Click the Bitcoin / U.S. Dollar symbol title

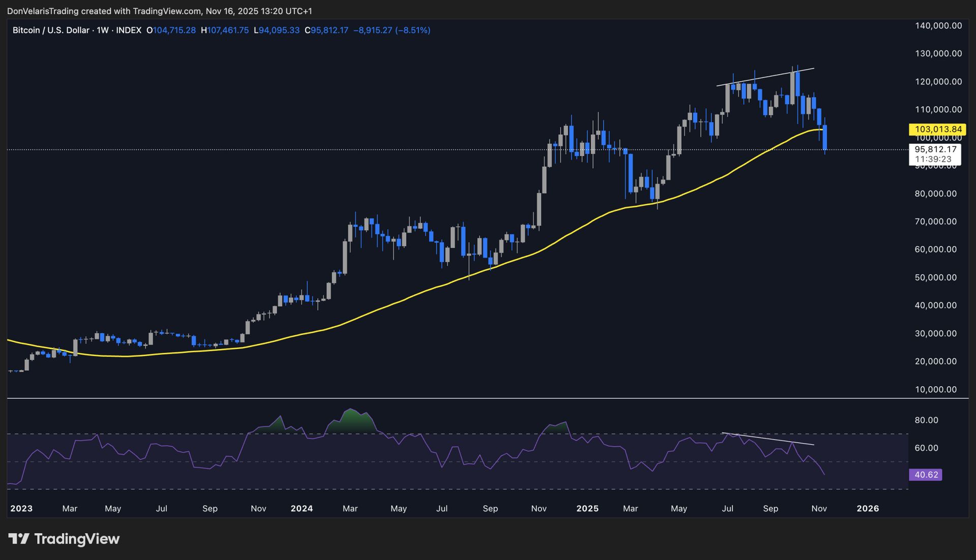coord(51,30)
